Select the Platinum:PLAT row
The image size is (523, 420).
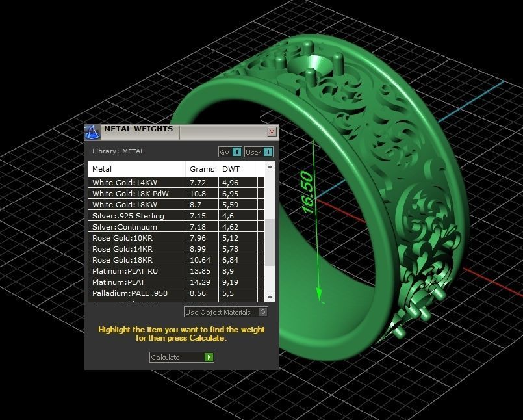[176, 282]
